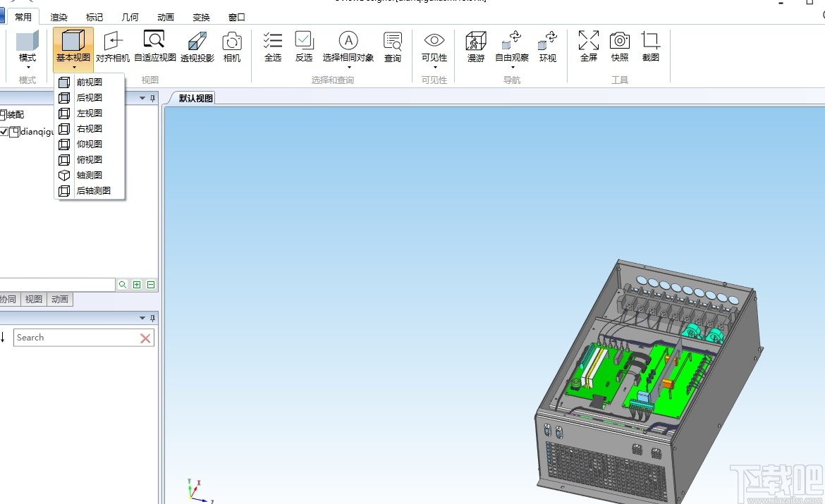This screenshot has height=504, width=825.
Task: Open the 选择相同对象 dropdown arrow
Action: click(348, 67)
